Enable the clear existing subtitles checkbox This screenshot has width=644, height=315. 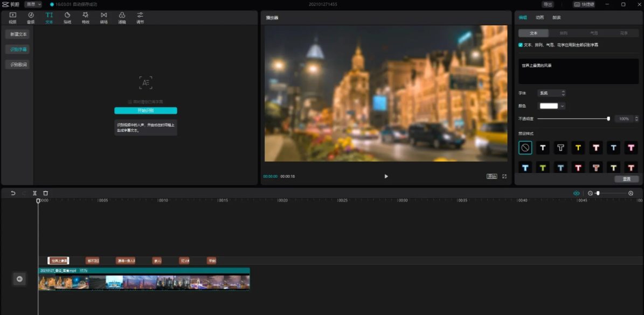pyautogui.click(x=130, y=101)
